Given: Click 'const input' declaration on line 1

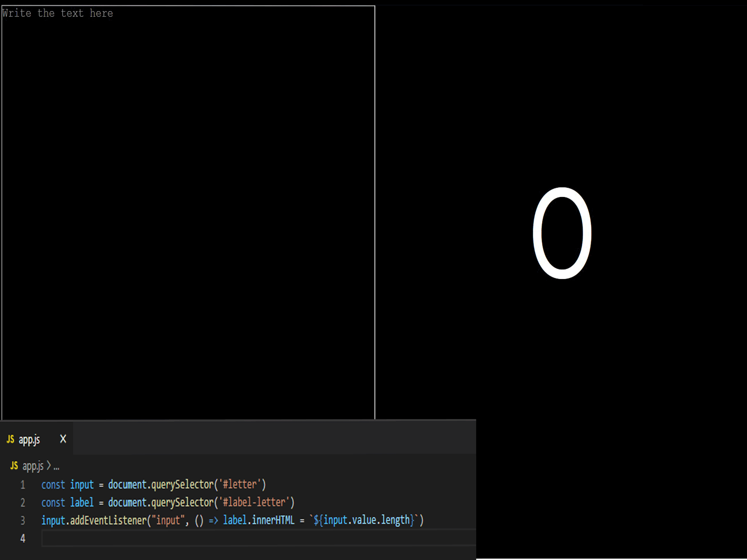Looking at the screenshot, I should pyautogui.click(x=67, y=484).
